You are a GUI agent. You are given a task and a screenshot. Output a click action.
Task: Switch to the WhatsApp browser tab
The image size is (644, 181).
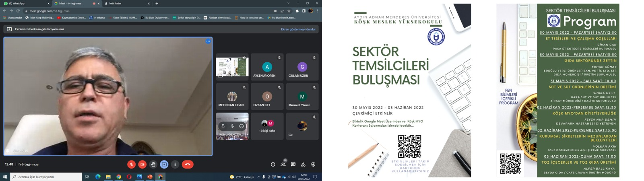click(24, 4)
